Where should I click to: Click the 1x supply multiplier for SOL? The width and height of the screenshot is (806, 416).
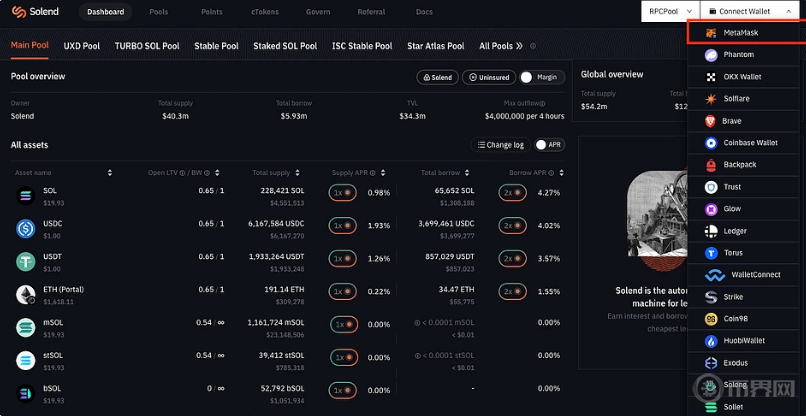[343, 192]
